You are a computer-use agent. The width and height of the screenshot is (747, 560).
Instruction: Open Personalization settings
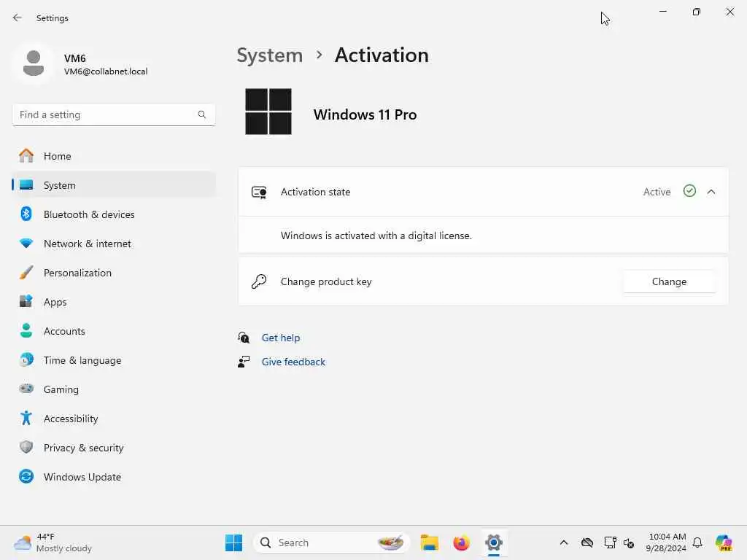(x=114, y=273)
